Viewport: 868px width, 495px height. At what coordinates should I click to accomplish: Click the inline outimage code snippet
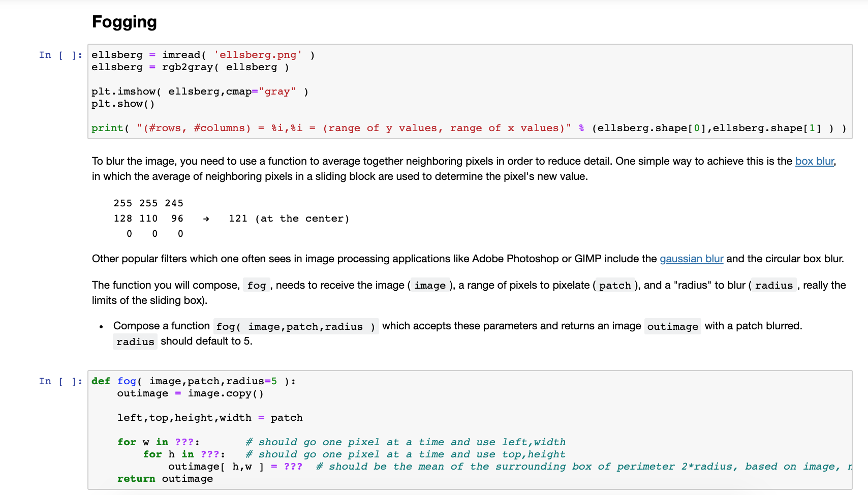click(672, 326)
